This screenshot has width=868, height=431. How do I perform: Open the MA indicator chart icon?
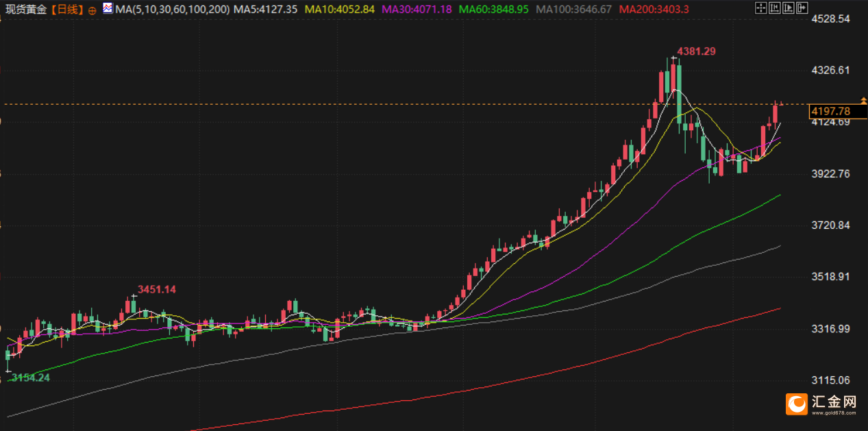click(x=108, y=9)
